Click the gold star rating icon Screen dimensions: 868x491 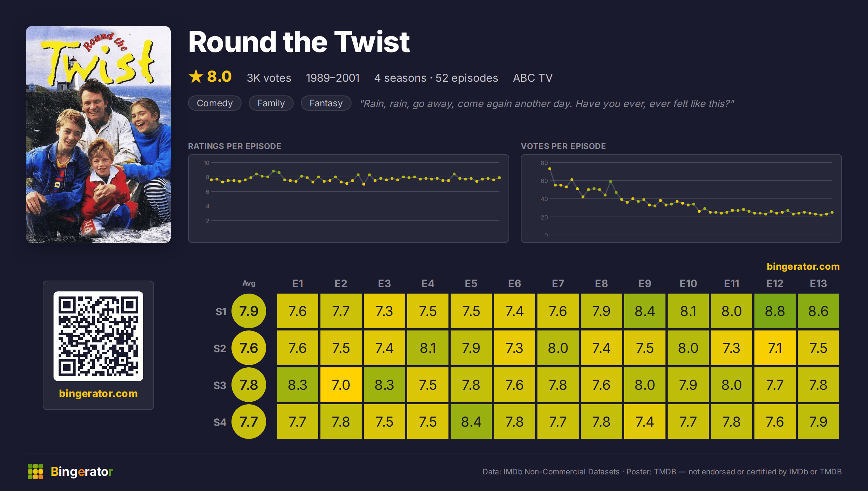coord(196,76)
